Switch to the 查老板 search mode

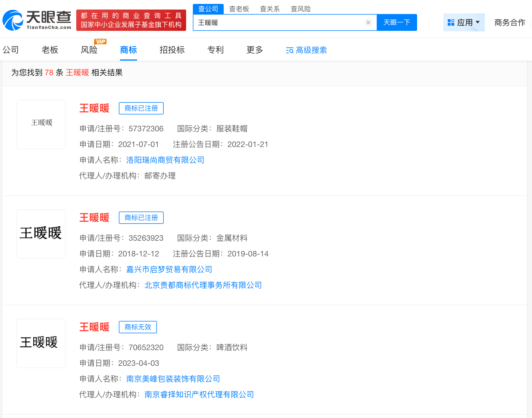tap(239, 9)
